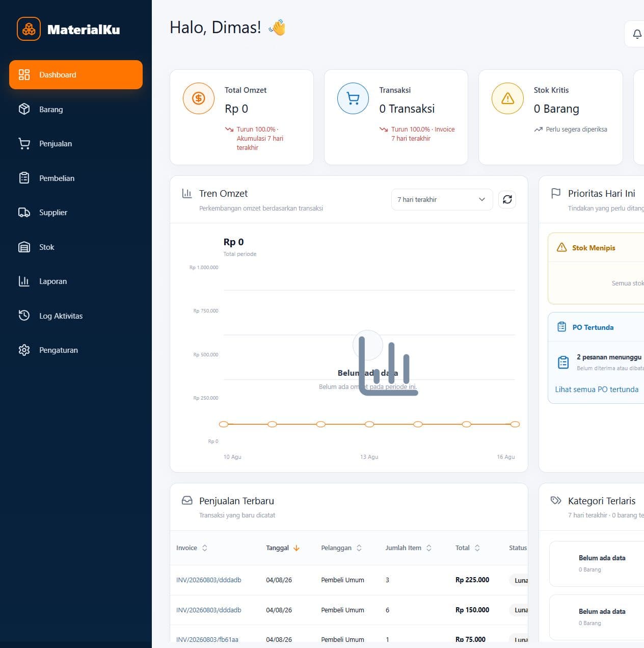Click the Transaksi cart icon
644x648 pixels.
tap(353, 98)
